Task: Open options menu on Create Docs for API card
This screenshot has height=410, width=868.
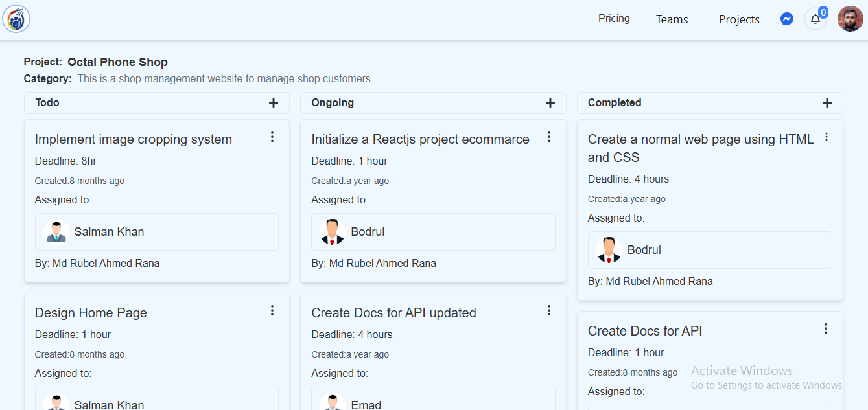Action: (x=826, y=328)
